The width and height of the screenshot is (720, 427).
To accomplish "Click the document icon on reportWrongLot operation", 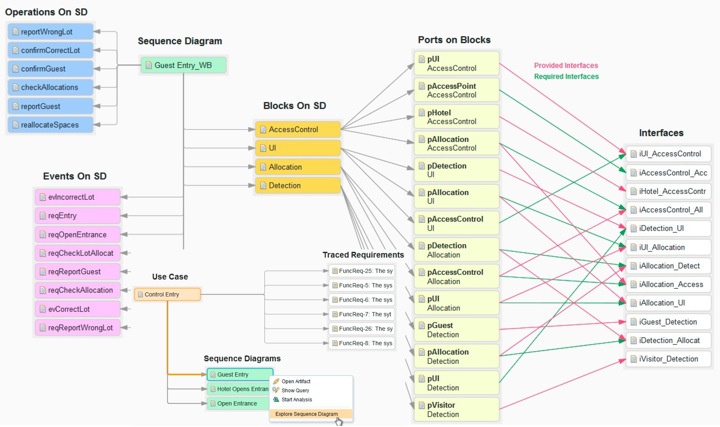I will point(15,31).
